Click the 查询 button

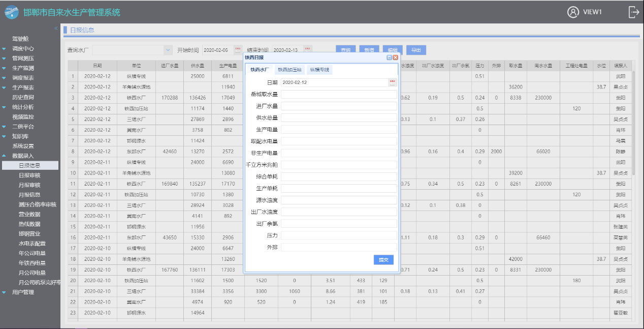tap(346, 50)
